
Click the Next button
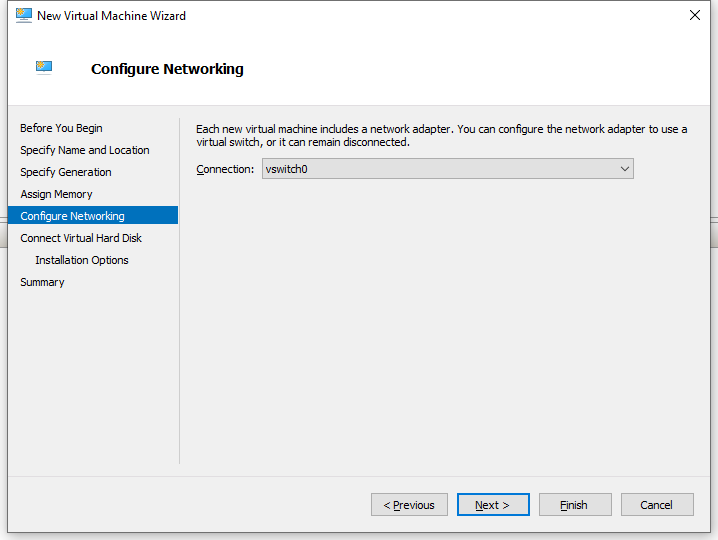[x=493, y=505]
